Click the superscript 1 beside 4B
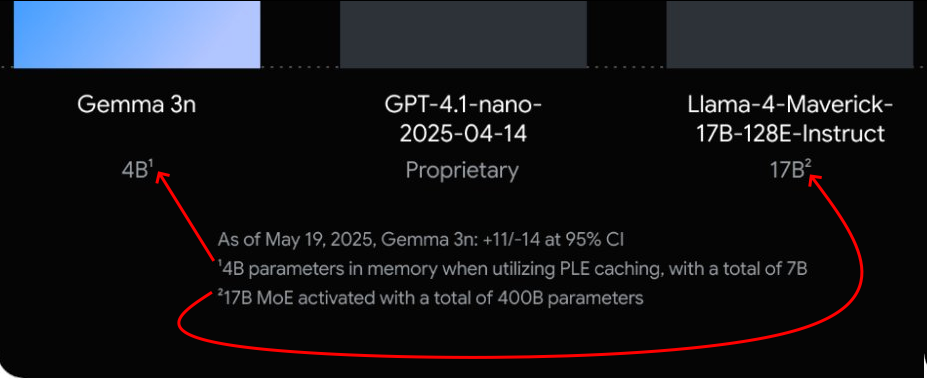Screen dimensions: 927x379 (151, 166)
